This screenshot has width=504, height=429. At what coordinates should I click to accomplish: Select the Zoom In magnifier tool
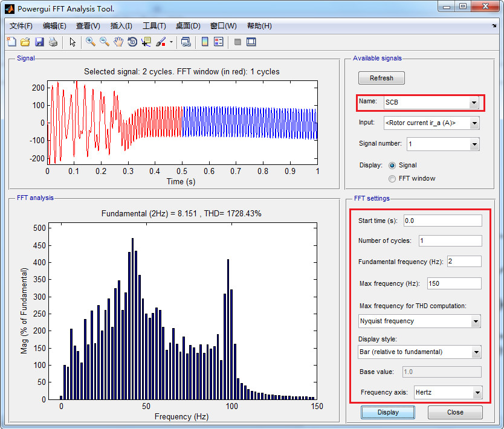pyautogui.click(x=91, y=42)
